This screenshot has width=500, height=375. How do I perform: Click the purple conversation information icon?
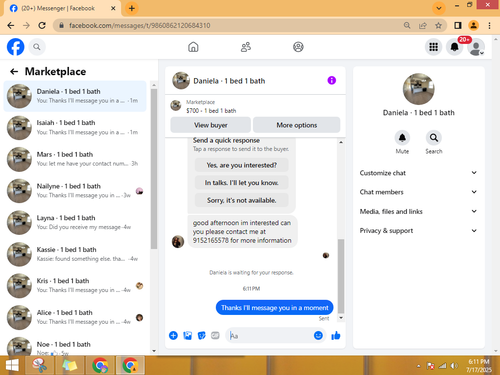click(332, 80)
